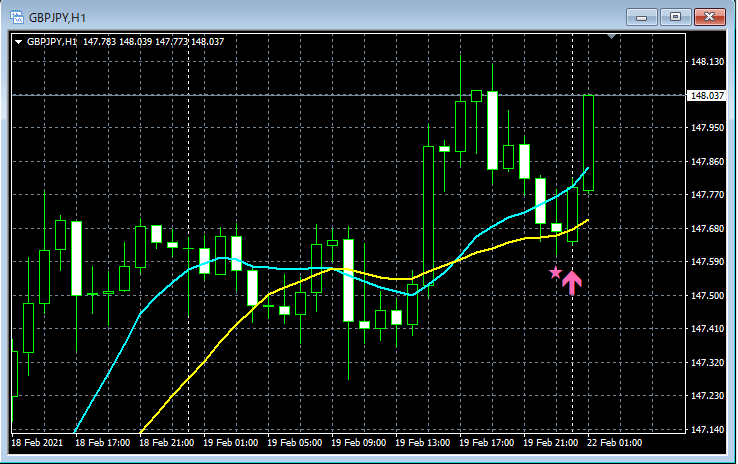
Task: Expand the triangle menu before GBPJPY,H1 label
Action: (18, 42)
